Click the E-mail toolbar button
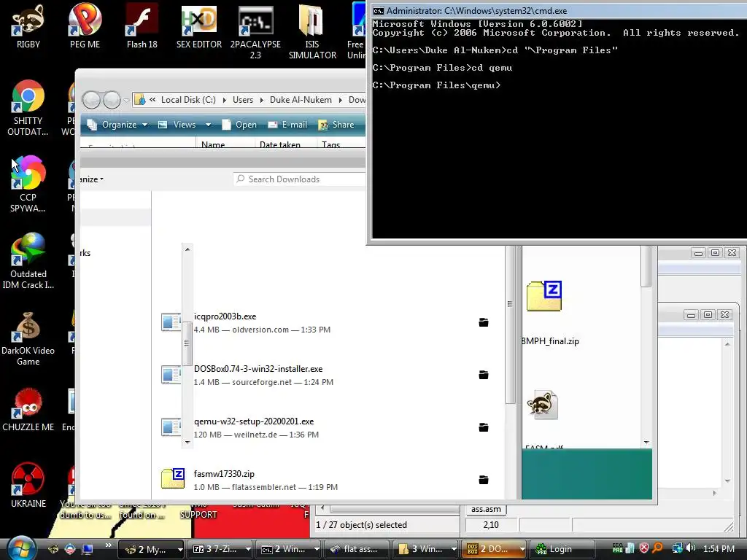 pos(287,125)
